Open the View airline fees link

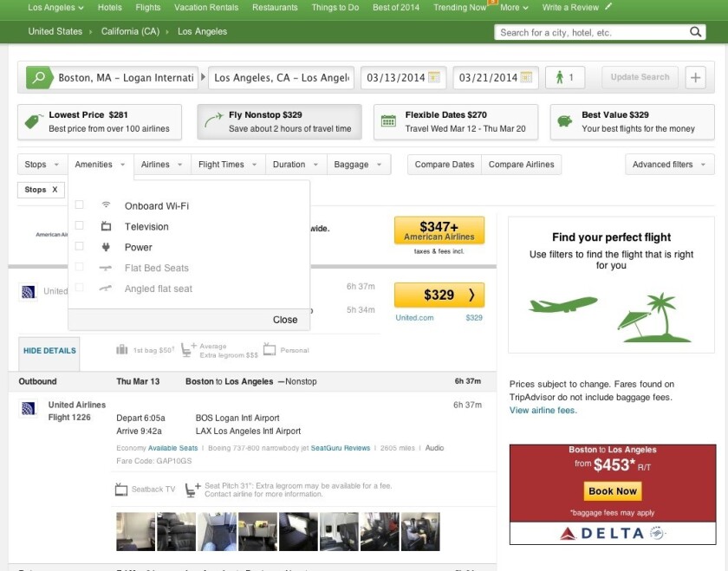click(543, 410)
